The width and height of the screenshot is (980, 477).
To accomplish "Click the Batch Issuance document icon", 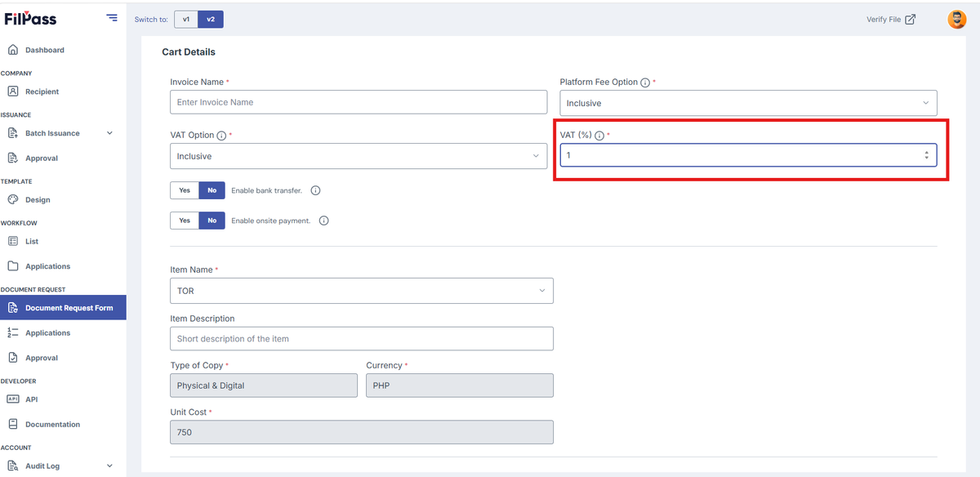I will pyautogui.click(x=12, y=133).
